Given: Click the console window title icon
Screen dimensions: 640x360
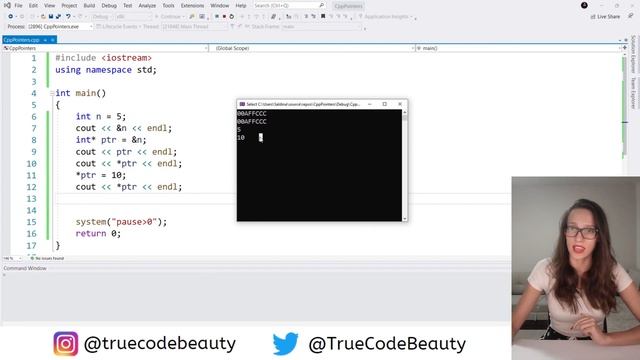Looking at the screenshot, I should click(242, 104).
